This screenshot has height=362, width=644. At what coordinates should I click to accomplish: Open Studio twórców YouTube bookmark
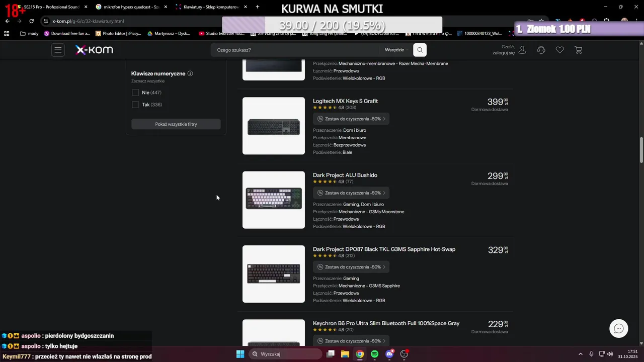coord(222,34)
